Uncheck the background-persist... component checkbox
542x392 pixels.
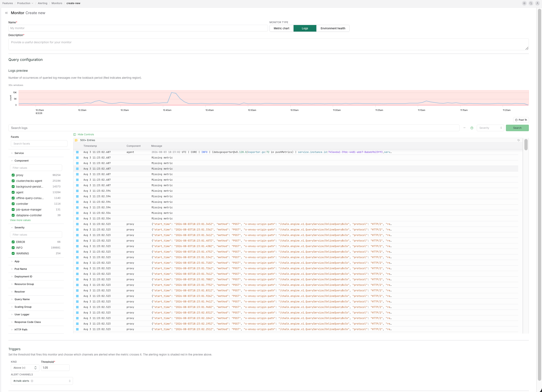point(13,187)
